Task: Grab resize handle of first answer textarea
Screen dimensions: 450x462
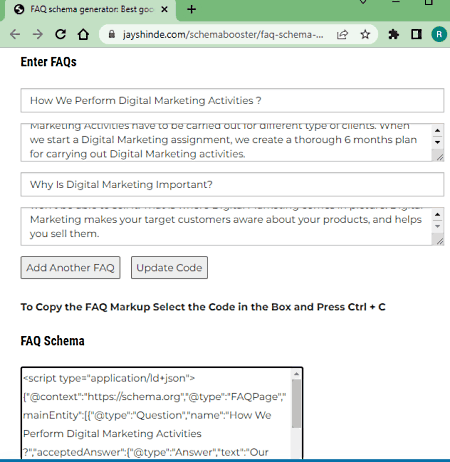Action: 440,157
